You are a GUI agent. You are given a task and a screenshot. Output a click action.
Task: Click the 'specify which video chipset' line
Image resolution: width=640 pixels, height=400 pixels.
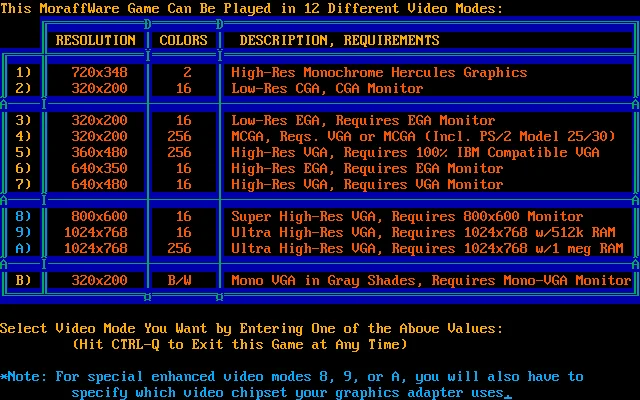pyautogui.click(x=292, y=393)
